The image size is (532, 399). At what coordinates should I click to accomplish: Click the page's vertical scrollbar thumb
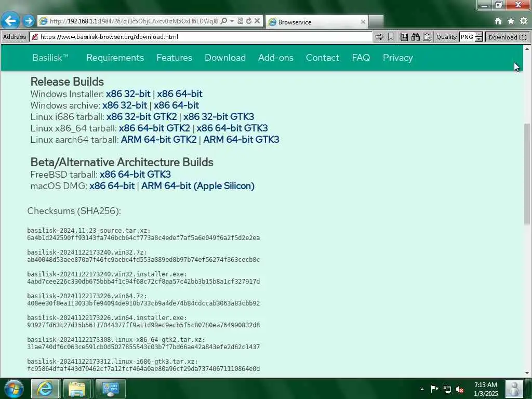click(x=527, y=174)
